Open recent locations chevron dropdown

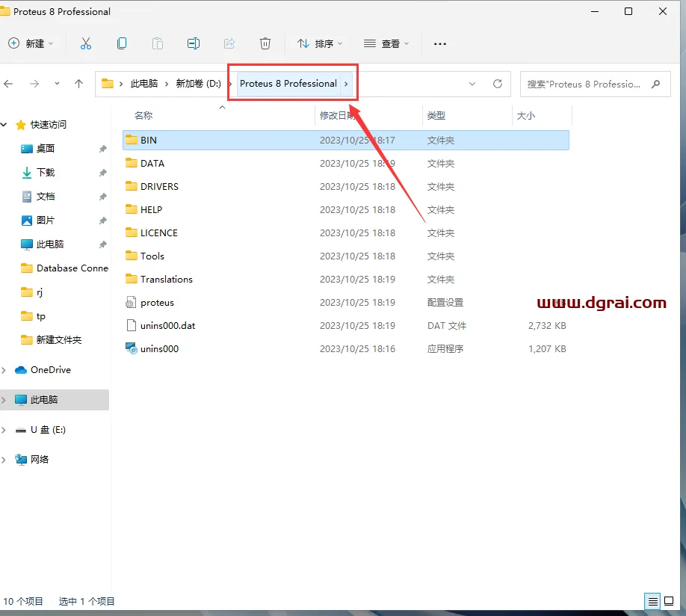tap(57, 83)
